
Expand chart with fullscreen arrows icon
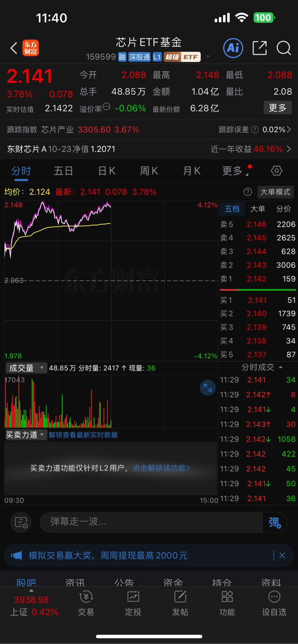coord(208,387)
